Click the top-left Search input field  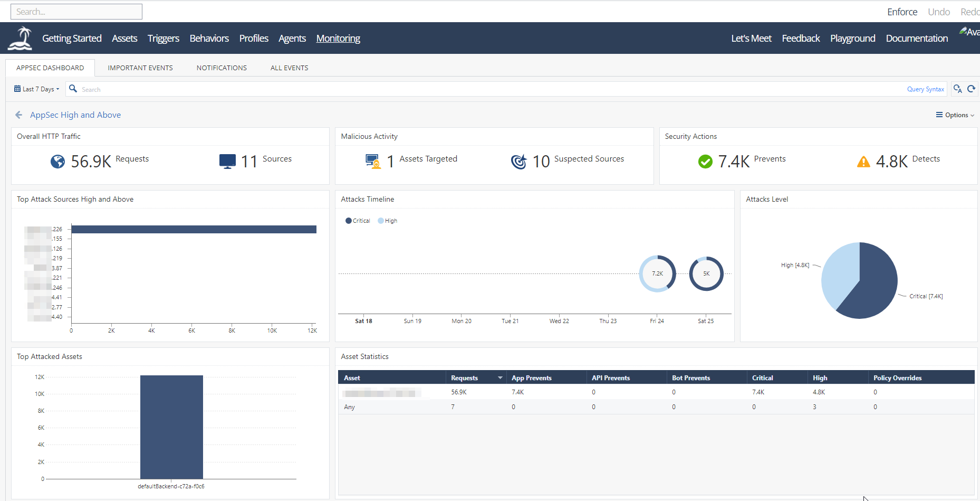[76, 11]
